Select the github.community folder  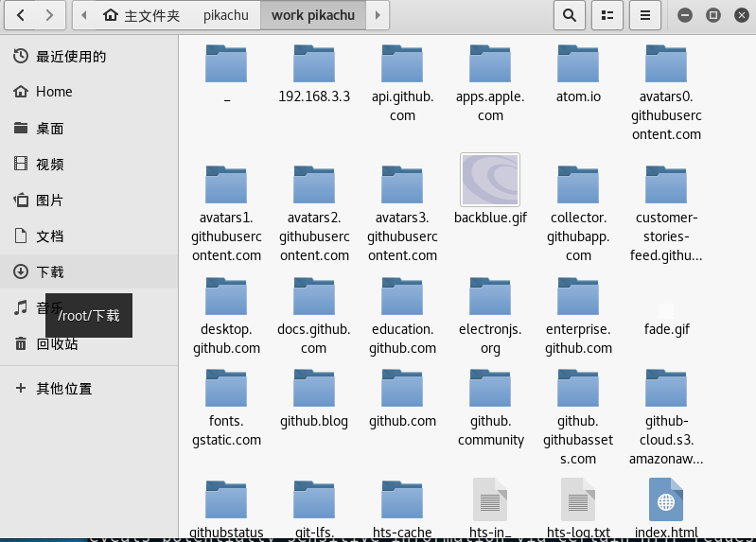490,408
